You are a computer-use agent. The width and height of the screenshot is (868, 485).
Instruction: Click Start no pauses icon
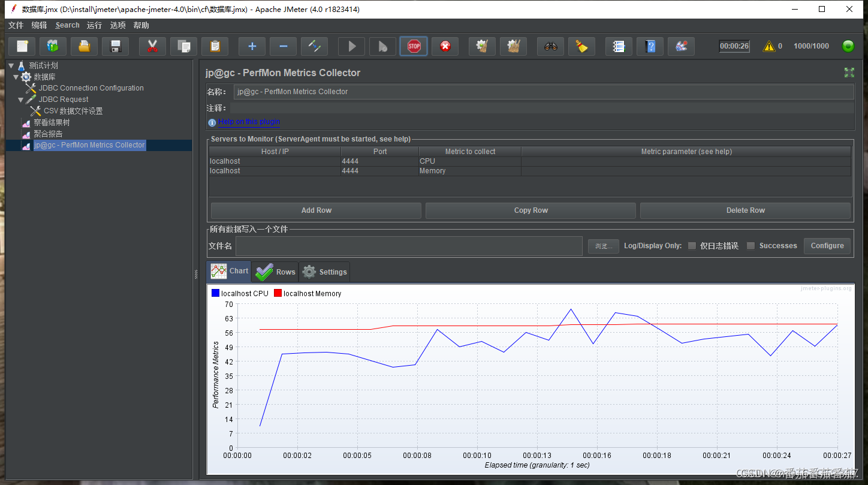pyautogui.click(x=383, y=46)
